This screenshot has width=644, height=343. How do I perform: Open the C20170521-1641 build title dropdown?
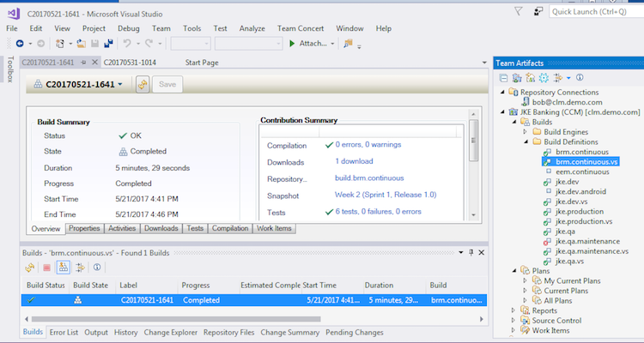pyautogui.click(x=120, y=84)
